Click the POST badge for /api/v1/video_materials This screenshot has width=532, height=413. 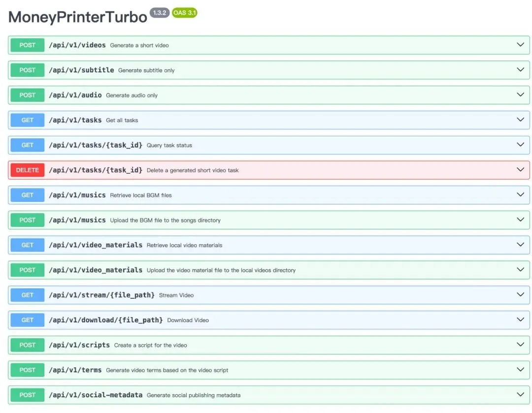coord(28,270)
